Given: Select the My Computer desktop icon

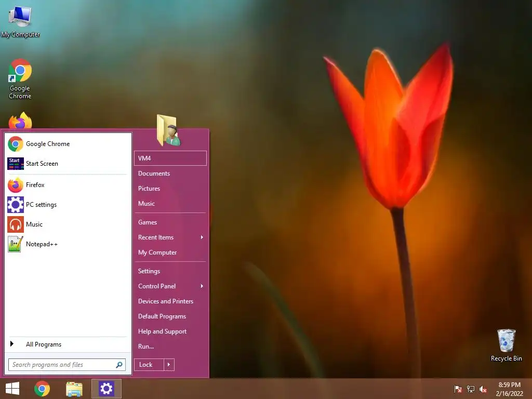Looking at the screenshot, I should [x=20, y=21].
